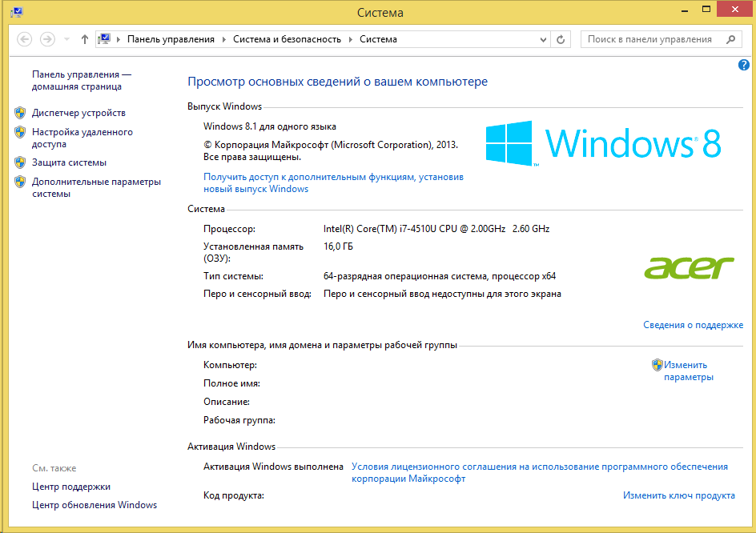Open the Система и безопасность breadcrumb

tap(287, 39)
